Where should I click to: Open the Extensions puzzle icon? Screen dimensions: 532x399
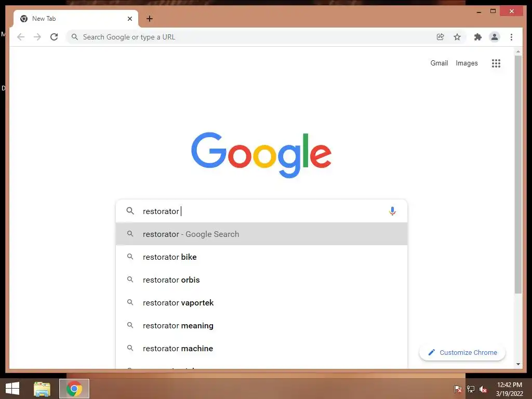(x=478, y=37)
